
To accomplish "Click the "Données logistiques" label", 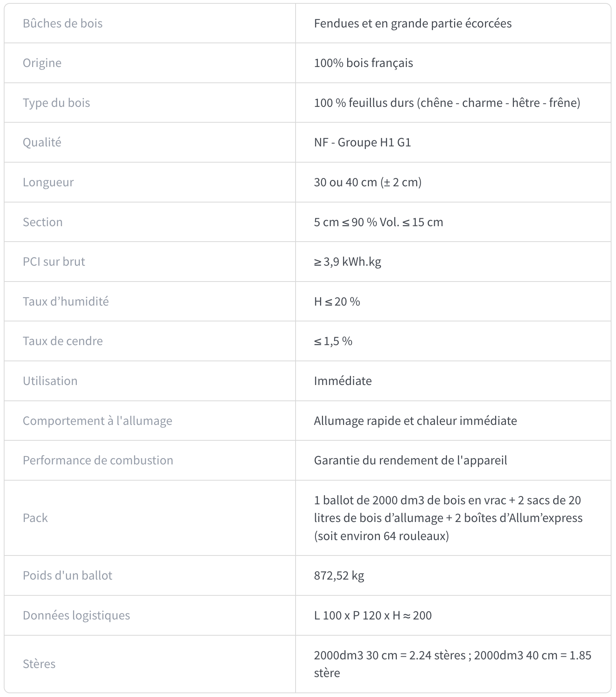I will point(76,615).
